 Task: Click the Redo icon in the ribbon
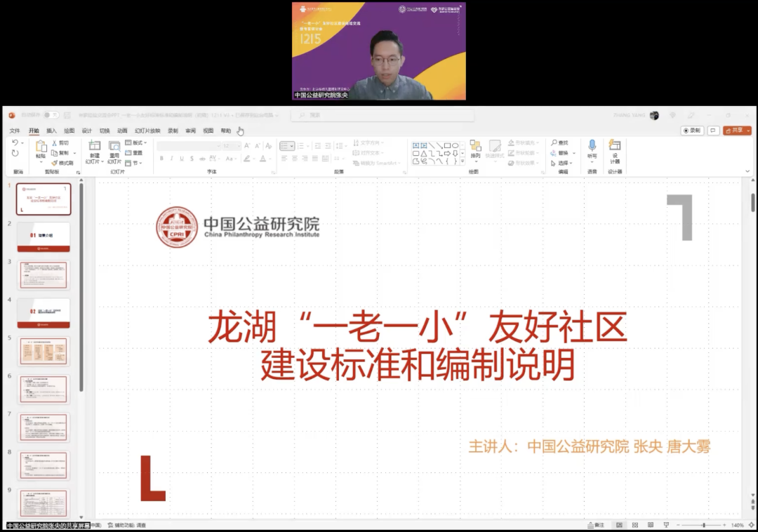[15, 153]
